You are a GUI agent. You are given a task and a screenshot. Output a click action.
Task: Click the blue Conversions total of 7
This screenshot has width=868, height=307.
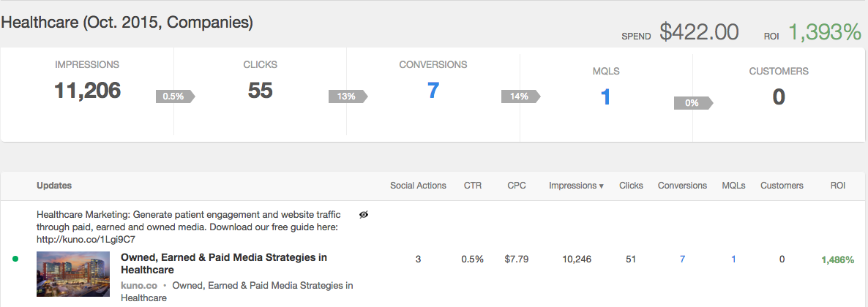(433, 91)
